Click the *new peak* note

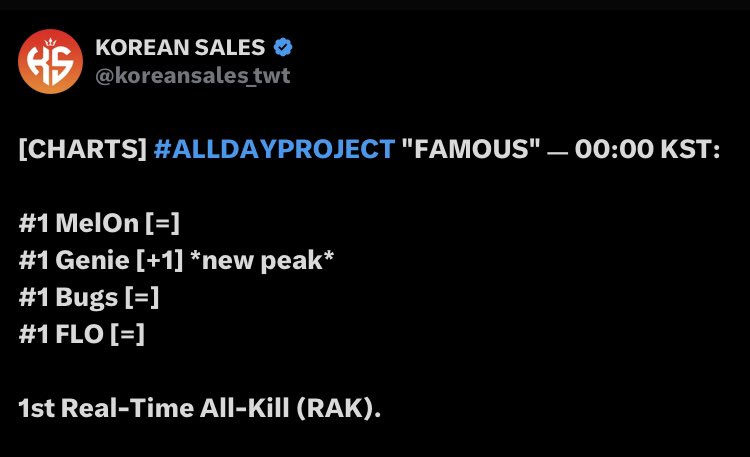[262, 261]
